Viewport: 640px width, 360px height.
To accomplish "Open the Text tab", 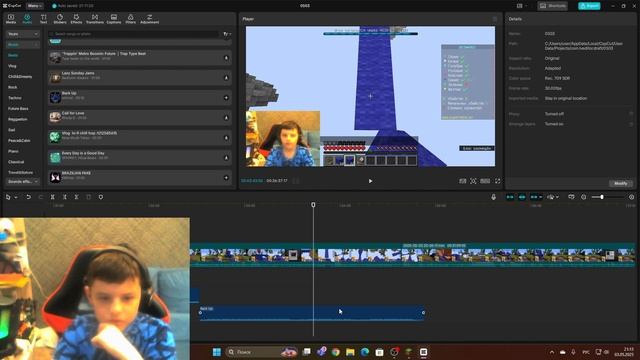I will [43, 19].
